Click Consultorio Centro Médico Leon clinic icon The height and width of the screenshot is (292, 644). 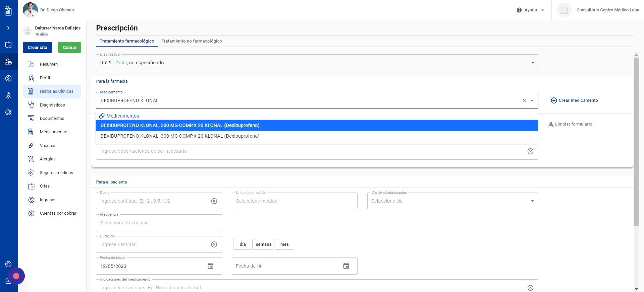(564, 10)
